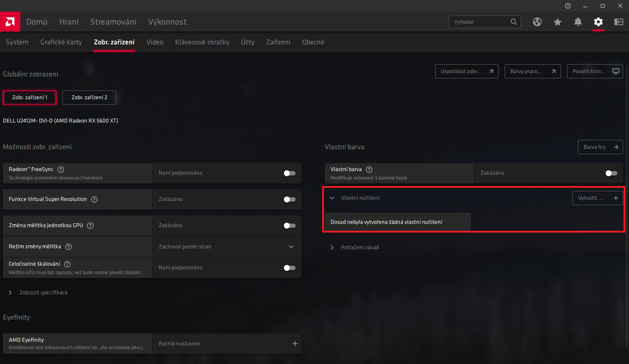The height and width of the screenshot is (364, 629).
Task: Select Zobr. zařízení settings tab
Action: click(114, 42)
